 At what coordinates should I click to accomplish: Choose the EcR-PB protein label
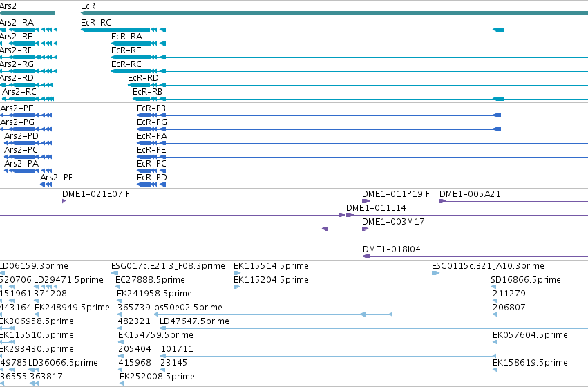pyautogui.click(x=151, y=108)
